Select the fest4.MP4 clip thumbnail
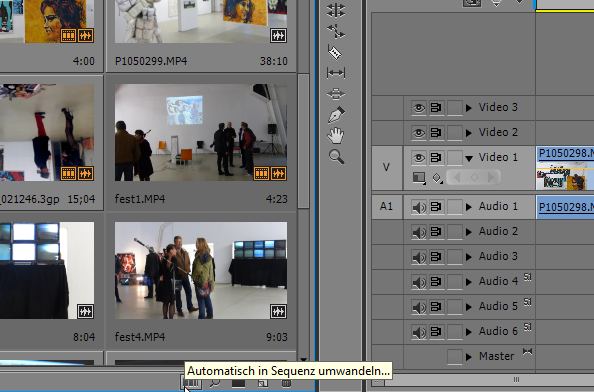Screen dimensions: 594x392 201,270
